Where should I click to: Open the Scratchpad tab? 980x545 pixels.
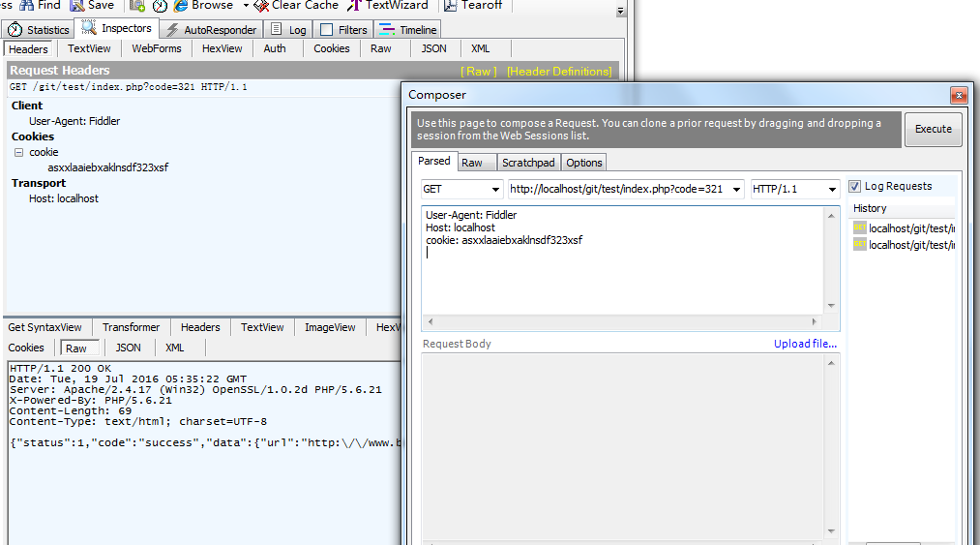click(528, 163)
